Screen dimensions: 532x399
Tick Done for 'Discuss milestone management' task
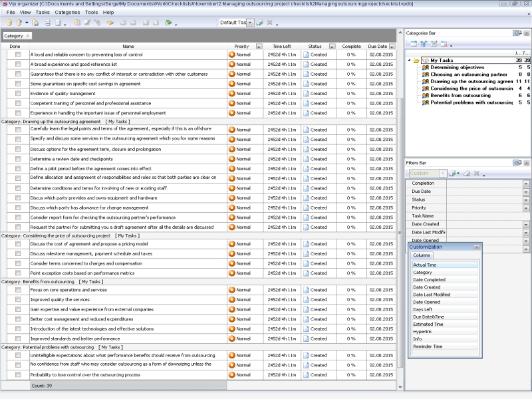point(18,253)
